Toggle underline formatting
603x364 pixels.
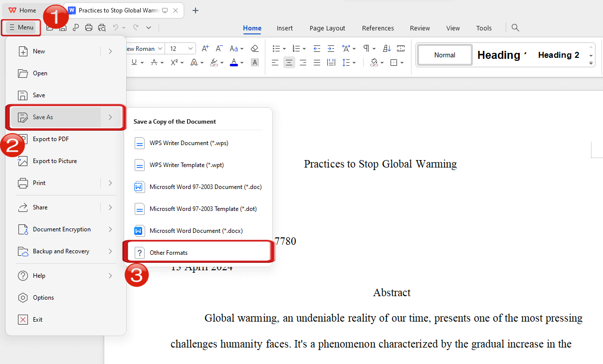[x=134, y=62]
